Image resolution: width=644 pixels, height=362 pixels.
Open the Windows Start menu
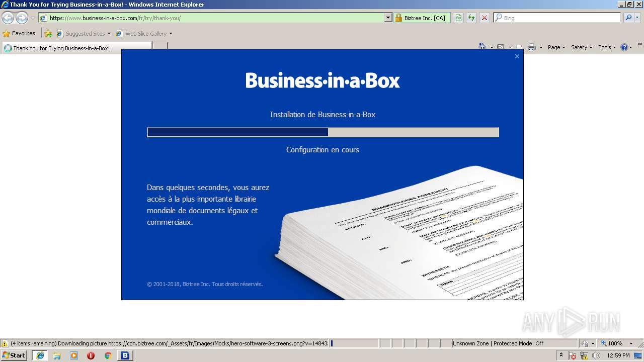coord(14,355)
